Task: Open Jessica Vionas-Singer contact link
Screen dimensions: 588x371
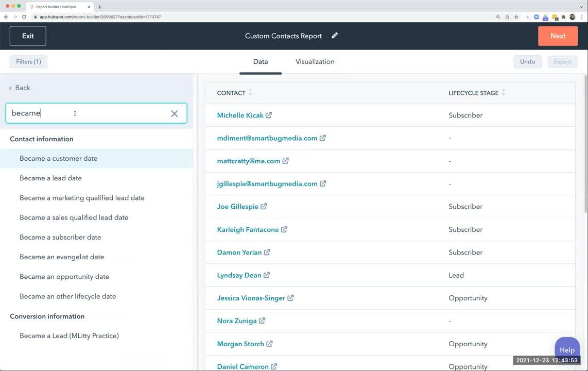Action: [x=251, y=298]
